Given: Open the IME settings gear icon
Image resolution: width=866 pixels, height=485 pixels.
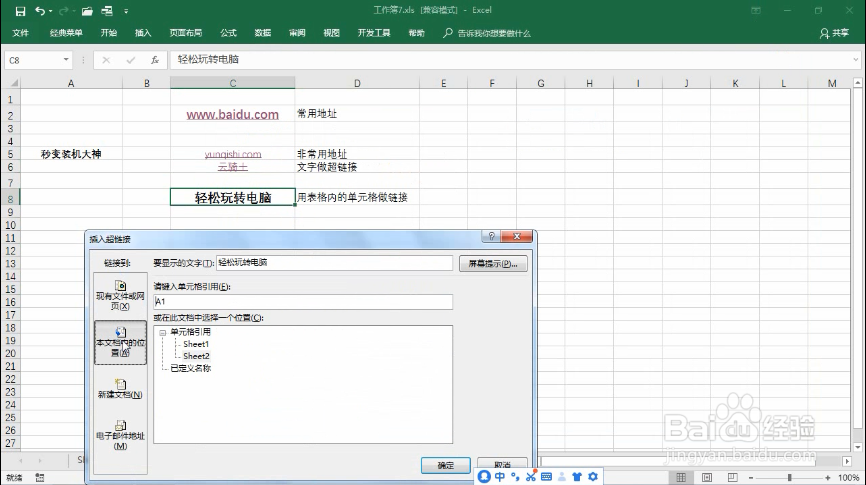Looking at the screenshot, I should click(x=593, y=477).
